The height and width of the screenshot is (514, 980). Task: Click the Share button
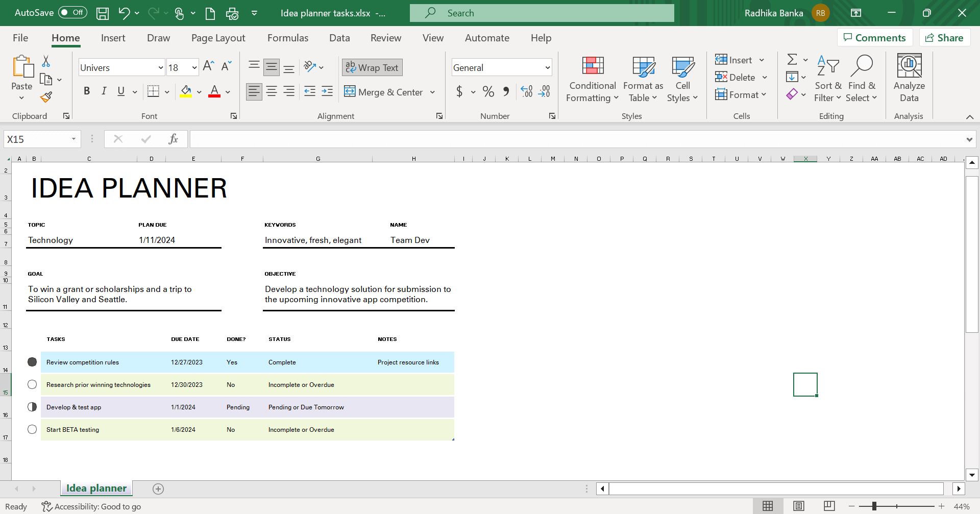[x=944, y=37]
